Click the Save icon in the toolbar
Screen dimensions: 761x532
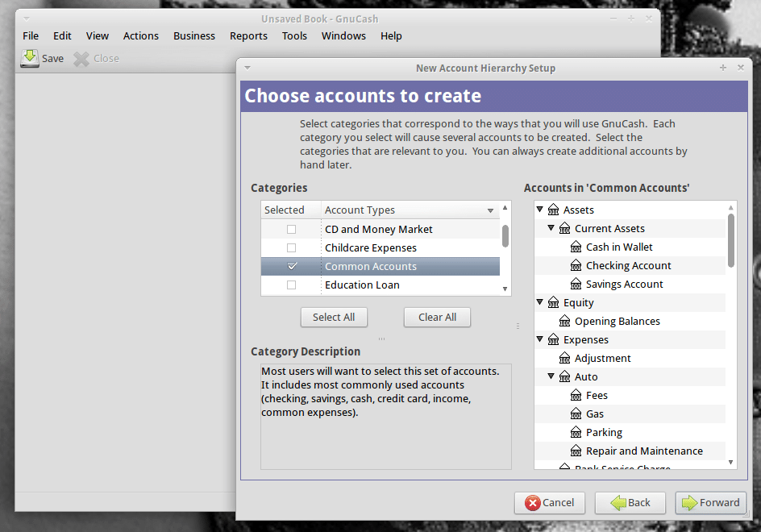click(x=30, y=58)
